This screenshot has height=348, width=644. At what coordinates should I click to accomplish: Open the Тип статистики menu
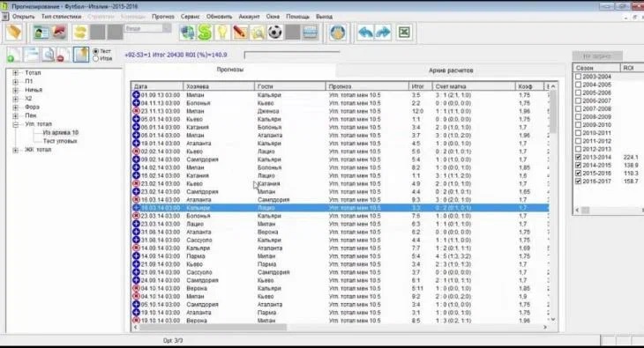coord(61,17)
